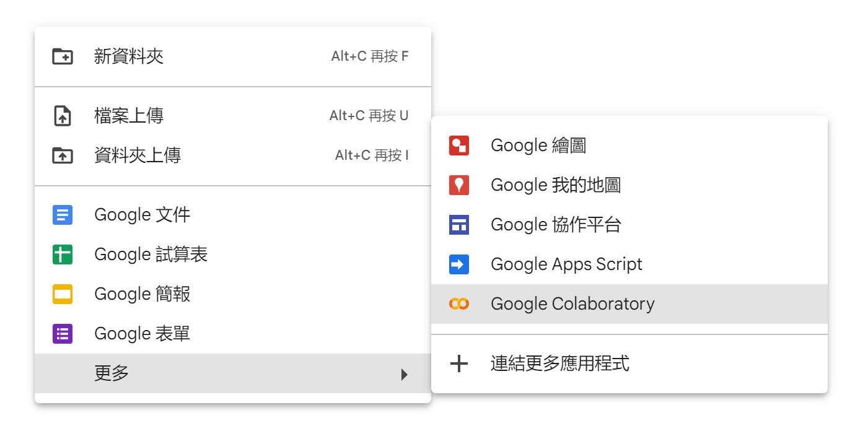Image resolution: width=868 pixels, height=431 pixels.
Task: Click the orange Colaboratory CO icon
Action: click(x=459, y=304)
